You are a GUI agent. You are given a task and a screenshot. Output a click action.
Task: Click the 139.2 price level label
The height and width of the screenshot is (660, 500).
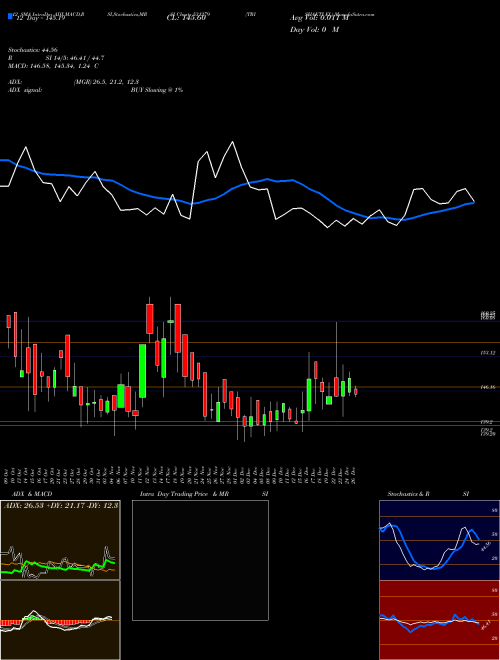[x=488, y=421]
